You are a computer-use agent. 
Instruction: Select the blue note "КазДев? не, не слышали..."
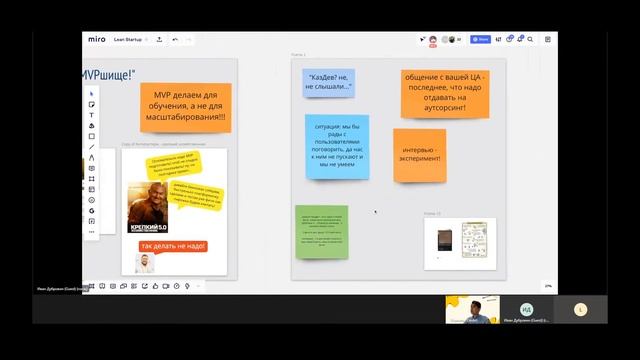click(x=329, y=83)
